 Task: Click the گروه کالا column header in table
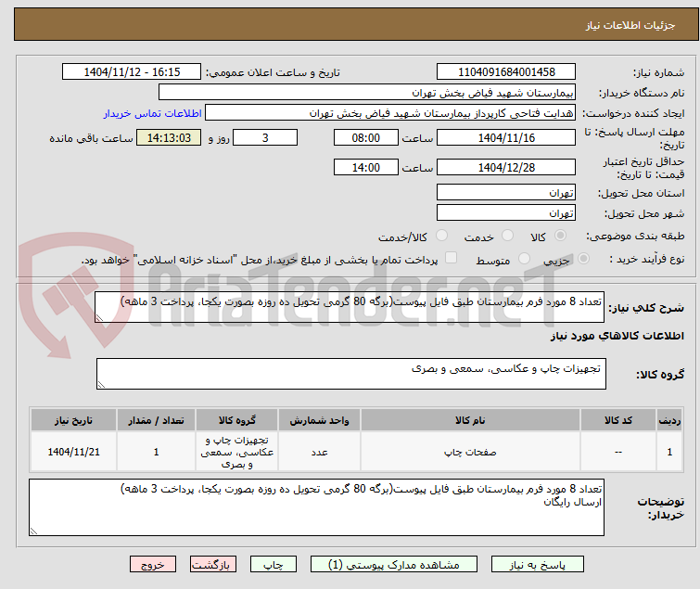tap(237, 420)
